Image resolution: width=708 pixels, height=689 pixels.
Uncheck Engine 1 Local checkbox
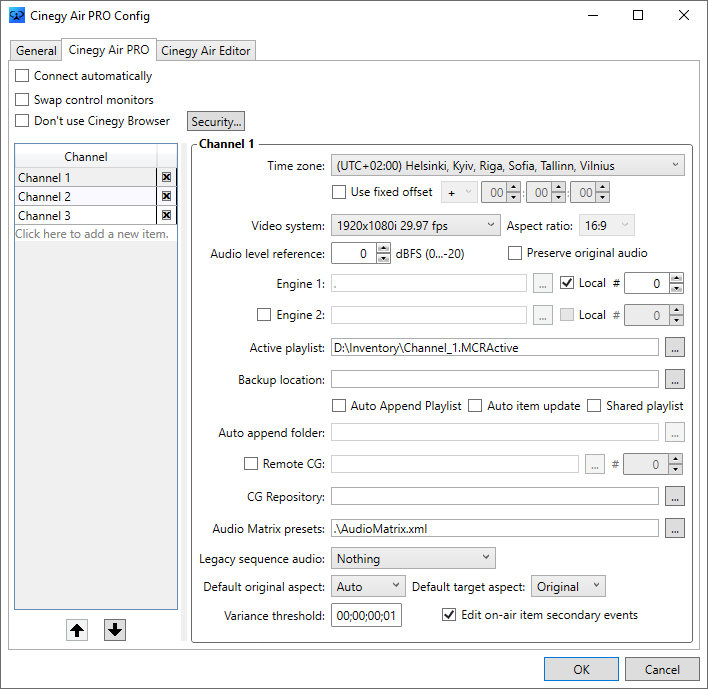(x=567, y=283)
